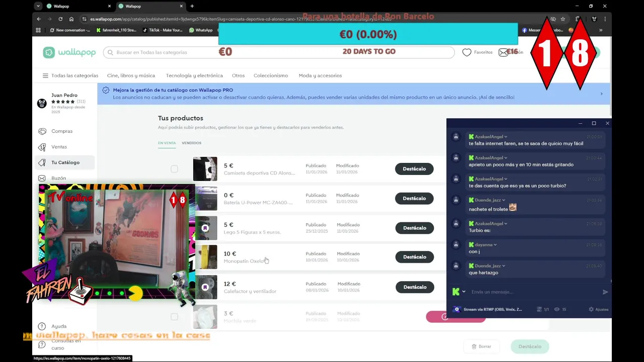Screen dimensions: 644x362
Task: Open Favoritos heart icon
Action: (x=467, y=52)
